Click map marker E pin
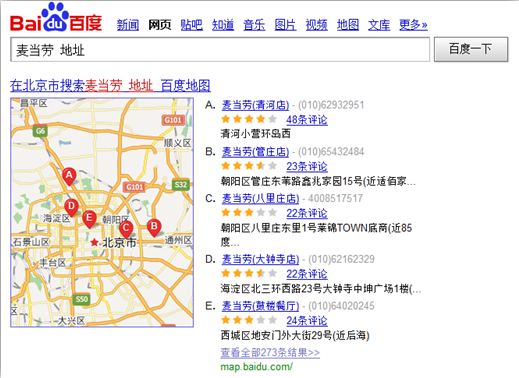 pos(89,219)
